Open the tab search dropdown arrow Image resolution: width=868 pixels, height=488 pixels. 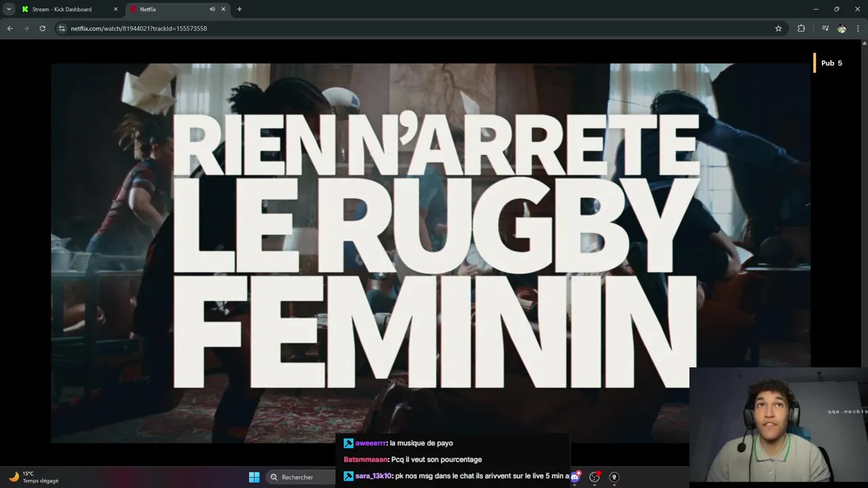[x=9, y=9]
